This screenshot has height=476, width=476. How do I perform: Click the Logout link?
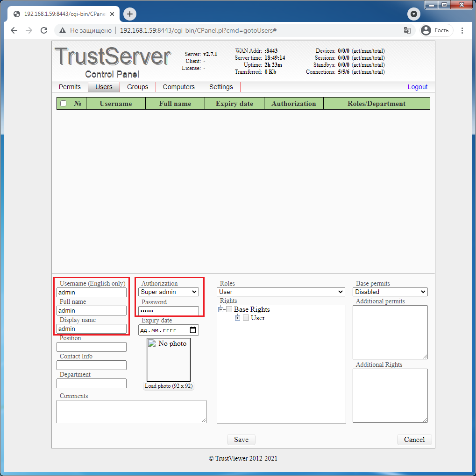click(417, 87)
